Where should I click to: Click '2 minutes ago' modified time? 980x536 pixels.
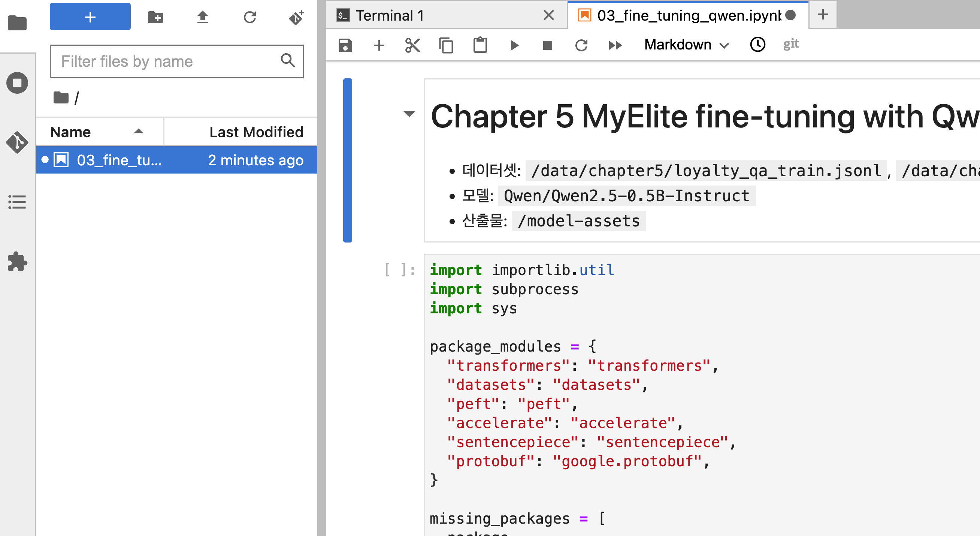click(x=255, y=160)
